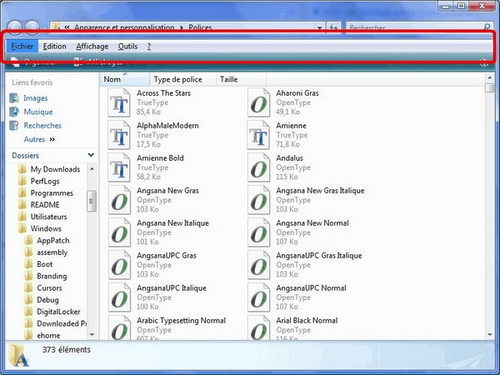Image resolution: width=500 pixels, height=375 pixels.
Task: Select the Amienne Bold font icon
Action: click(119, 167)
